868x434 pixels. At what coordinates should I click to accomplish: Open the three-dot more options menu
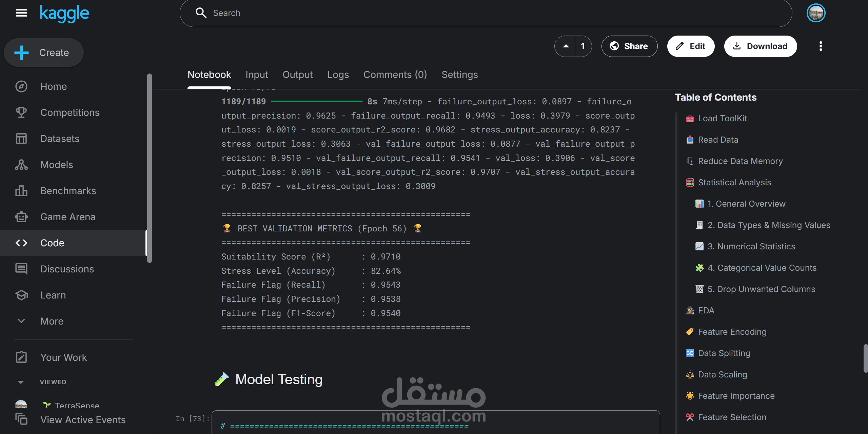pyautogui.click(x=821, y=46)
